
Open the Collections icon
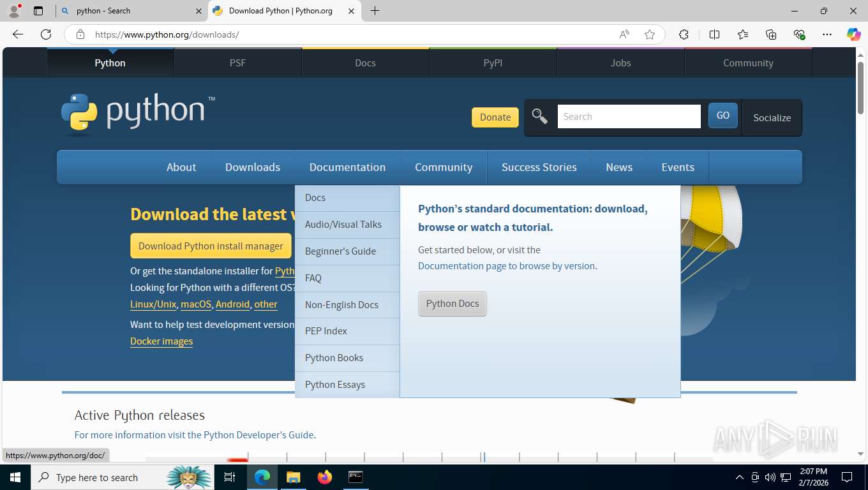[771, 34]
